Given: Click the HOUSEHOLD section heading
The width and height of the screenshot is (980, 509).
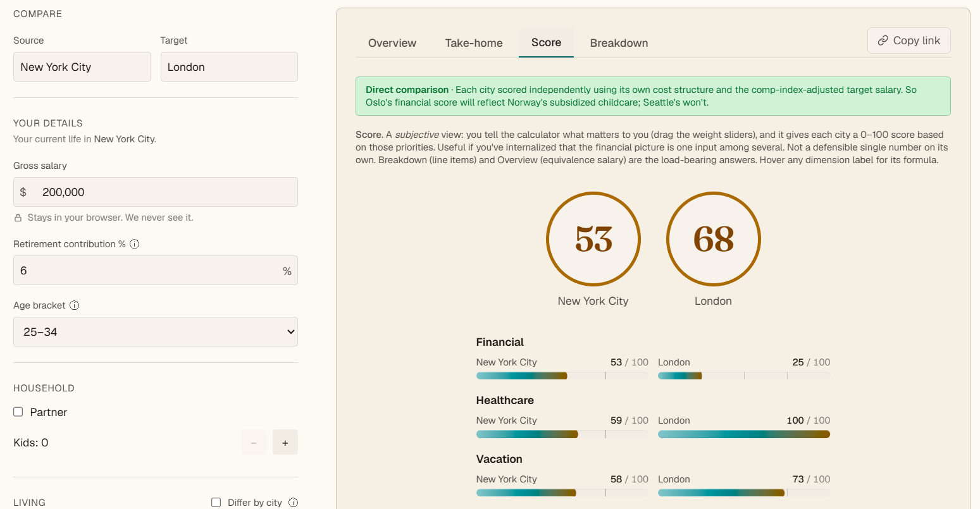Looking at the screenshot, I should 44,388.
